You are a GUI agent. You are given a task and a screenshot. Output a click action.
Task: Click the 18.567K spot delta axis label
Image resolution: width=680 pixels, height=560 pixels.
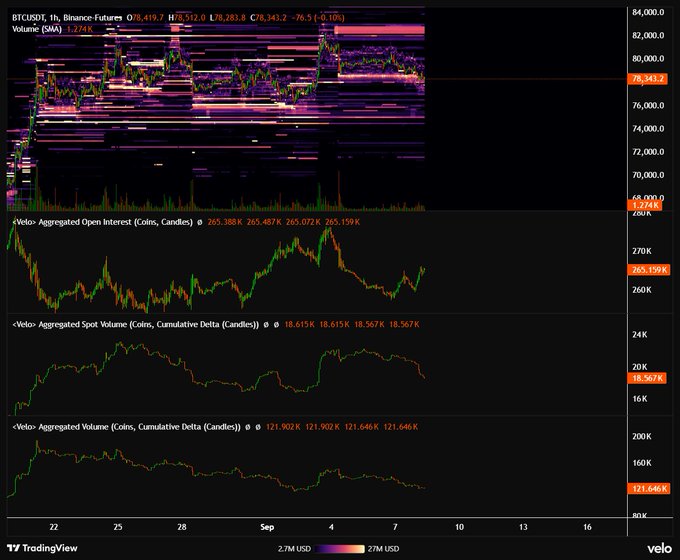[x=647, y=378]
